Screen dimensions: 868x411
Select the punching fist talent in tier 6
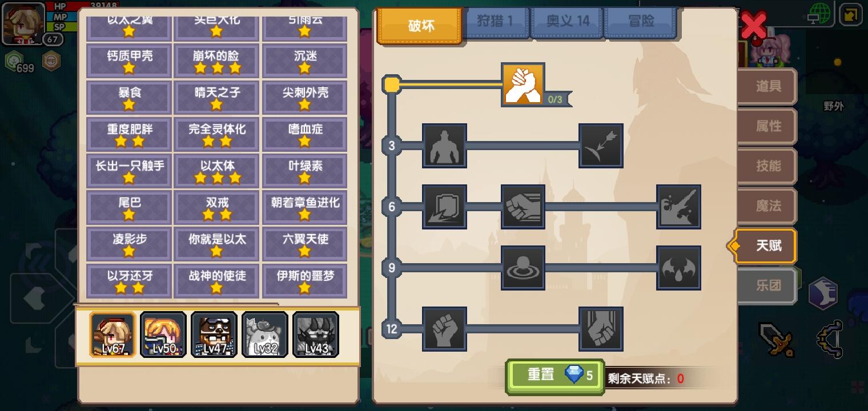pyautogui.click(x=523, y=207)
